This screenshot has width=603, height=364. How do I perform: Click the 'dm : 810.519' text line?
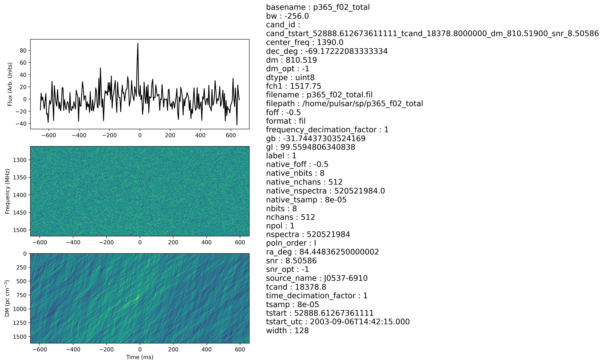pyautogui.click(x=291, y=60)
